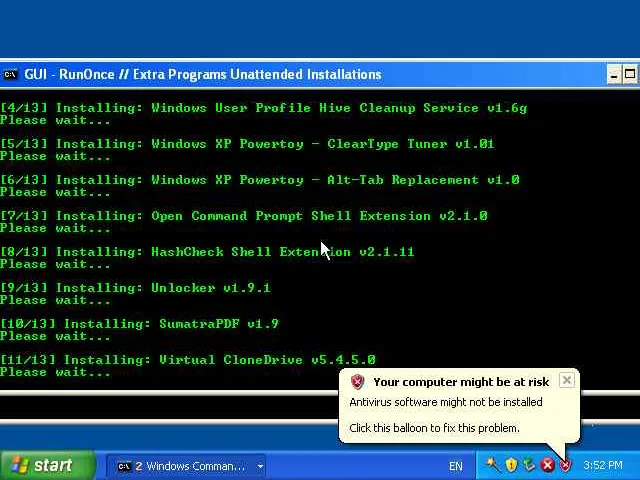Click the Virtual CloneDrive v5.4.5.0 line
Viewport: 640px width, 480px height.
tap(187, 360)
